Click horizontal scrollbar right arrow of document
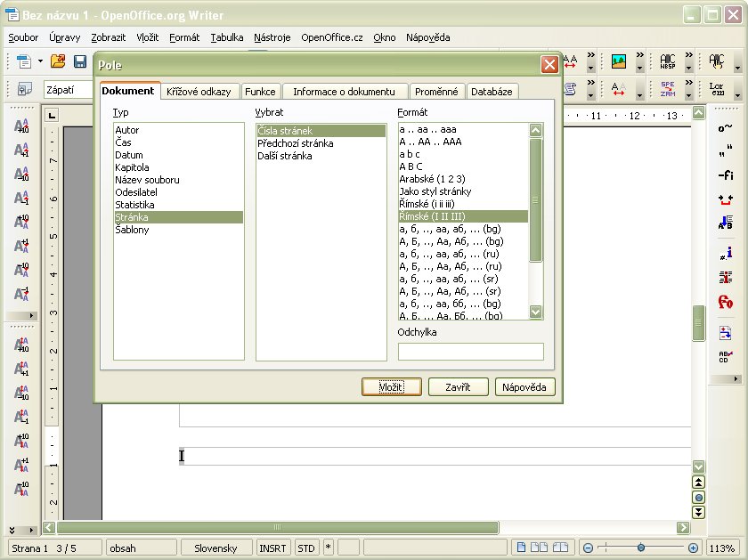The height and width of the screenshot is (560, 748). pyautogui.click(x=683, y=527)
